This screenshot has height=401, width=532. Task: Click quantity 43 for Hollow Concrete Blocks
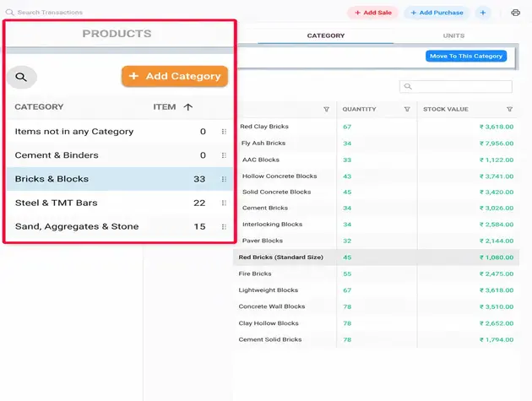(347, 176)
